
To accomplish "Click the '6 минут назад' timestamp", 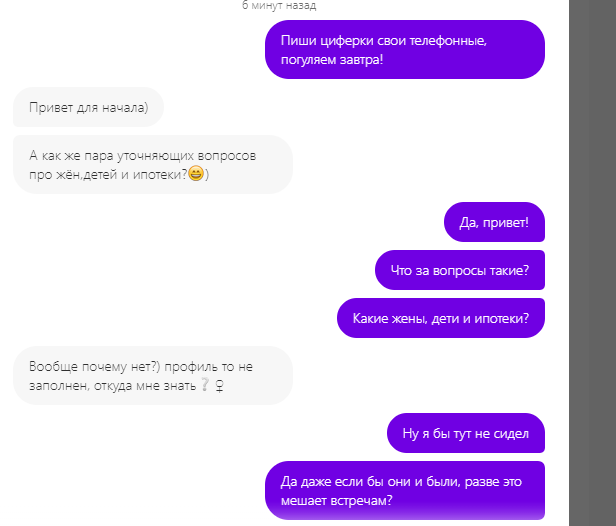I will (x=279, y=5).
